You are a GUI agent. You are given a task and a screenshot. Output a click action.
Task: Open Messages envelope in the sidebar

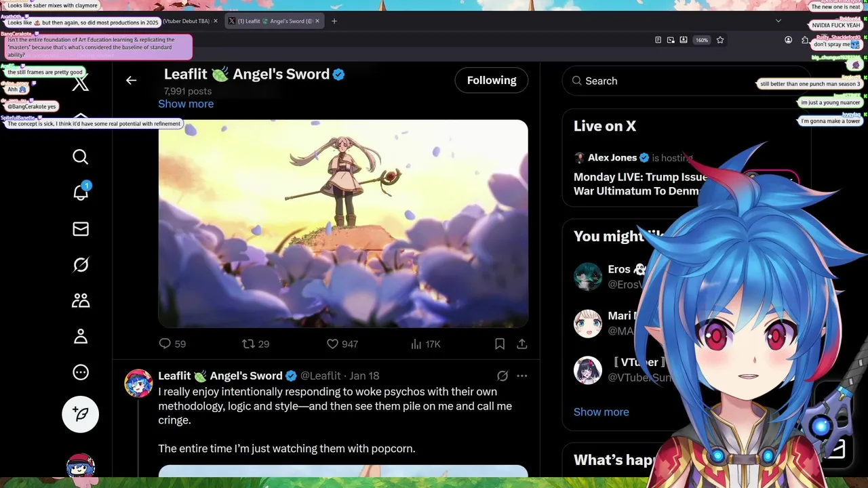point(80,229)
